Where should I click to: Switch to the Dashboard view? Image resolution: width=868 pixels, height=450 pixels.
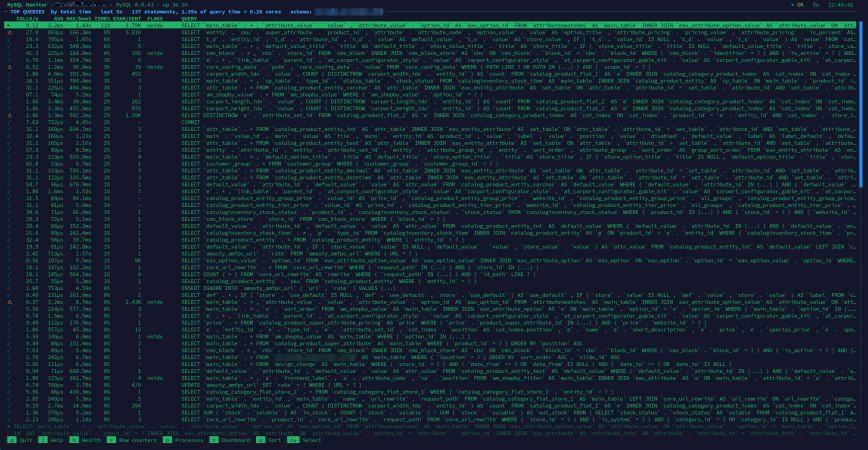(x=235, y=440)
